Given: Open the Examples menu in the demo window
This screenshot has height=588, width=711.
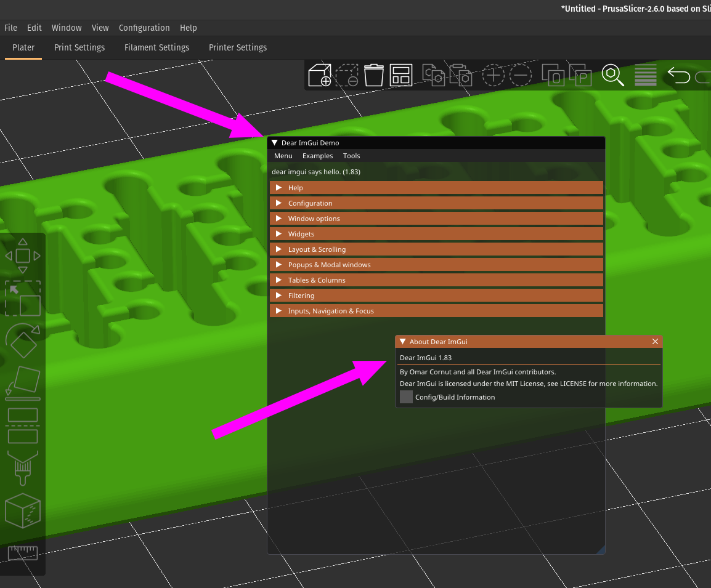Looking at the screenshot, I should click(317, 156).
